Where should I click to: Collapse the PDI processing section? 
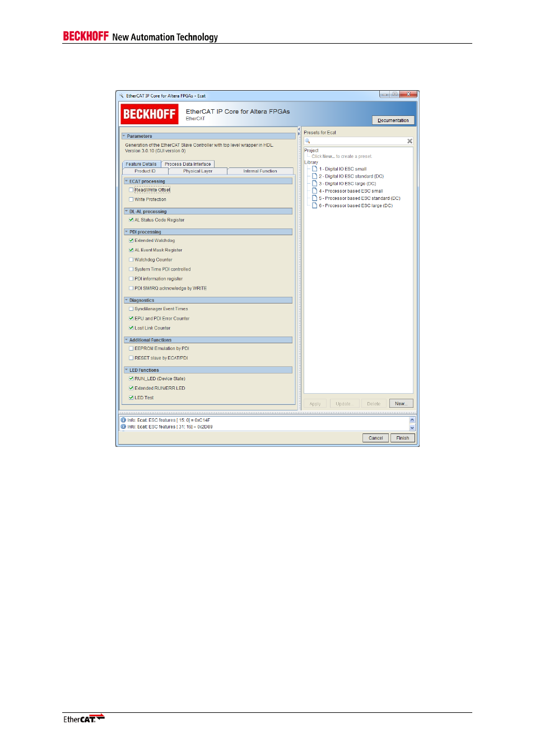pos(127,232)
